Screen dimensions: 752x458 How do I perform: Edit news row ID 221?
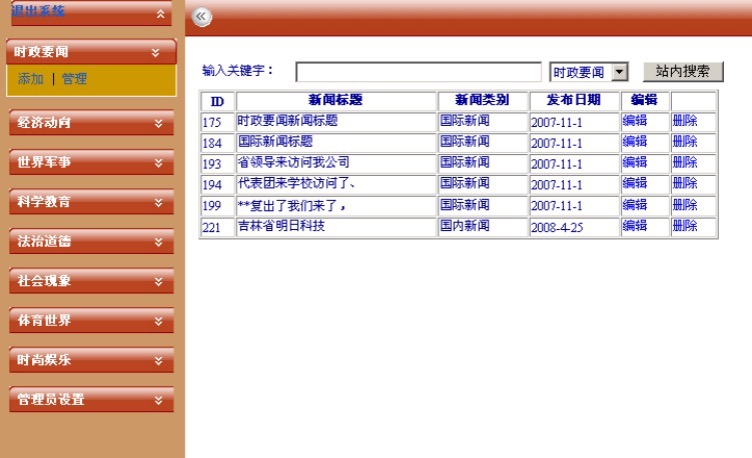coord(635,225)
